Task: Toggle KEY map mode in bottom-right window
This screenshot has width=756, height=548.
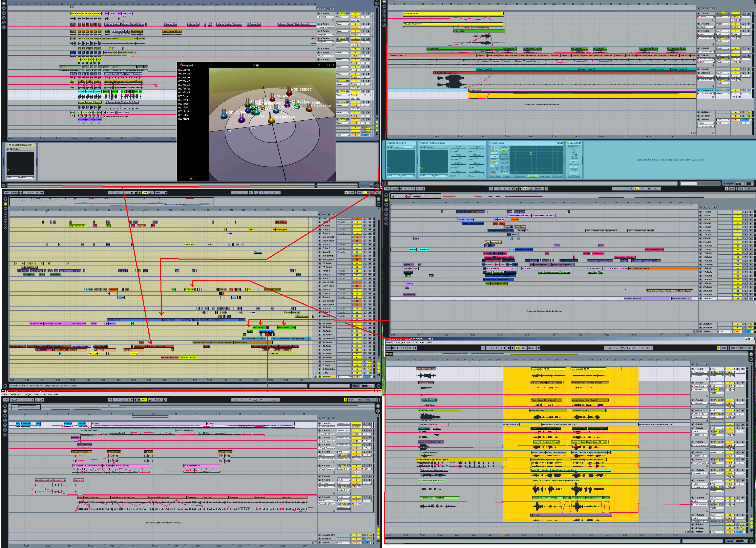Action: pos(724,348)
